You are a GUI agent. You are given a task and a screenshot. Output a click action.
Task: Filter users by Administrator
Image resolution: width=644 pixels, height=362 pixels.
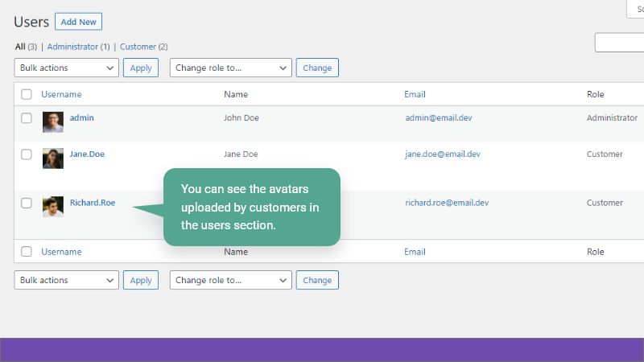point(72,47)
